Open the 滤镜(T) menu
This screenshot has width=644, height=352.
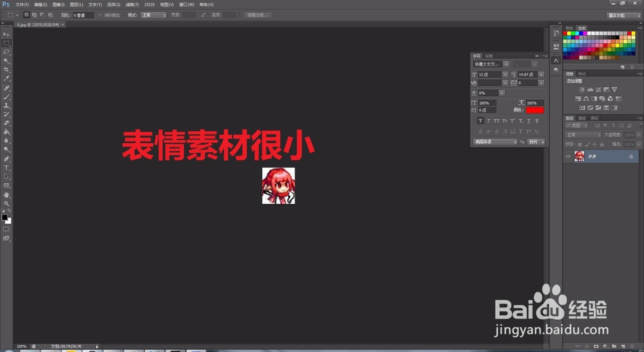[132, 5]
